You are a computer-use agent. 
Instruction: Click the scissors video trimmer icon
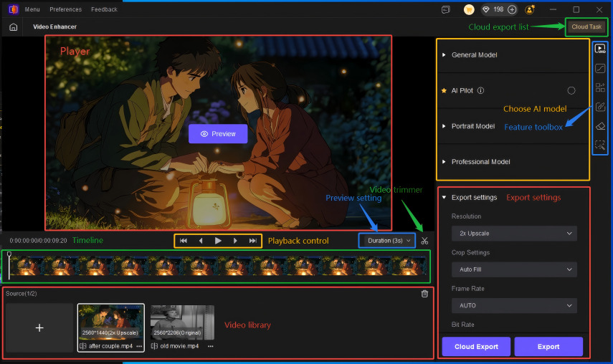(x=424, y=241)
